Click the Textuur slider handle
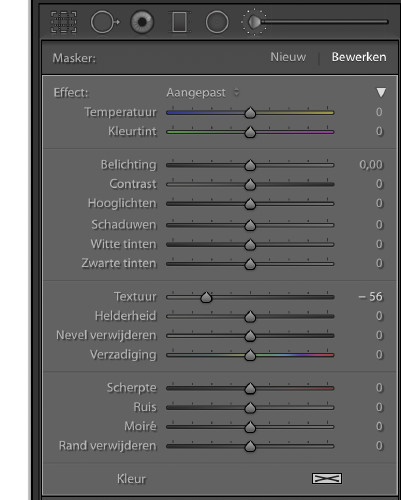The height and width of the screenshot is (500, 401). pyautogui.click(x=206, y=297)
